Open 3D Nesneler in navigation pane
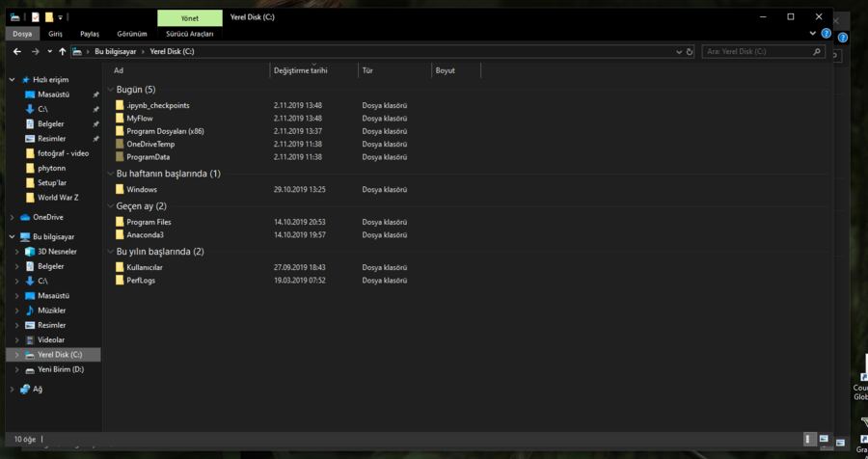868x459 pixels. click(57, 252)
